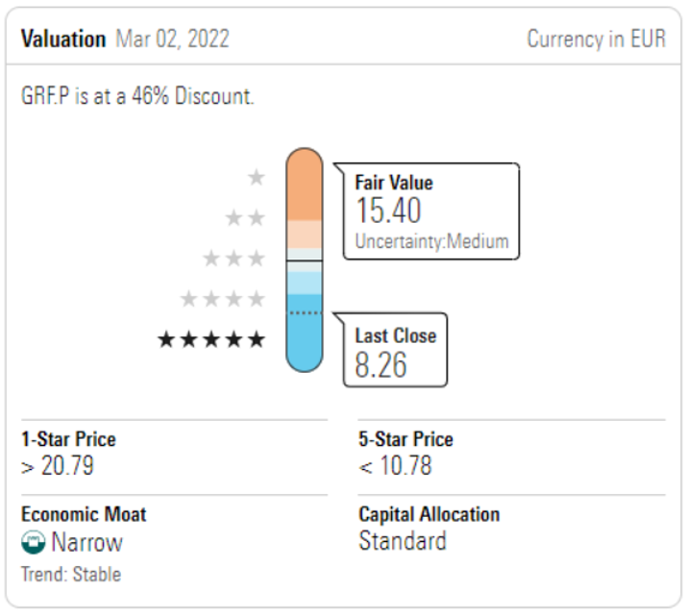This screenshot has height=616, width=690.
Task: Click the bright blue bottom segment of gauge
Action: (304, 344)
